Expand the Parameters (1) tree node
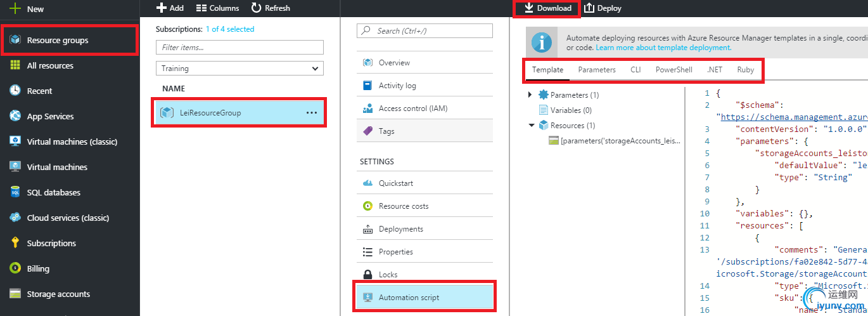This screenshot has height=316, width=868. (531, 95)
